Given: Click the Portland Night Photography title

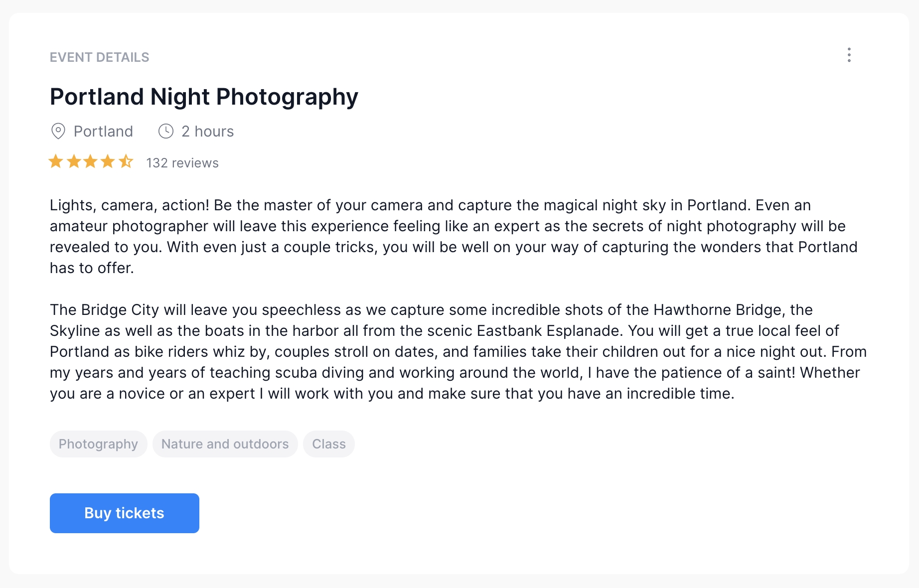Looking at the screenshot, I should click(x=204, y=97).
